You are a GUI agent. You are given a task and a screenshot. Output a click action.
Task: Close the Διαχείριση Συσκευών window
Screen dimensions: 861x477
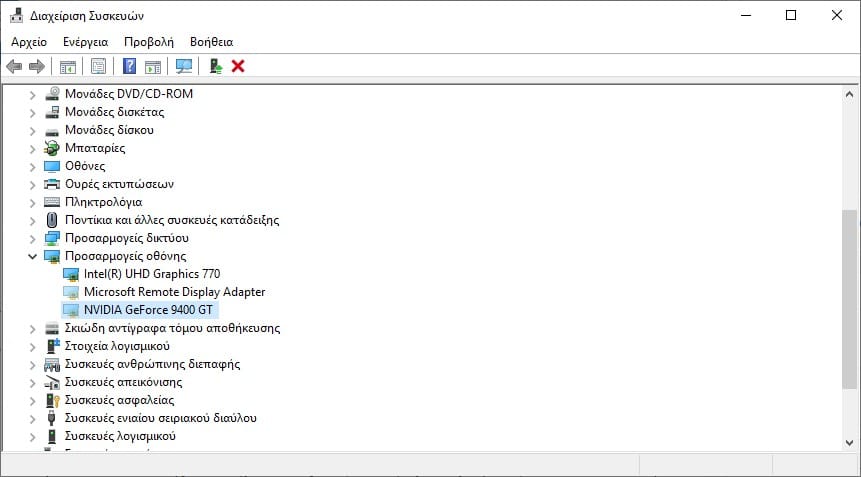(836, 15)
